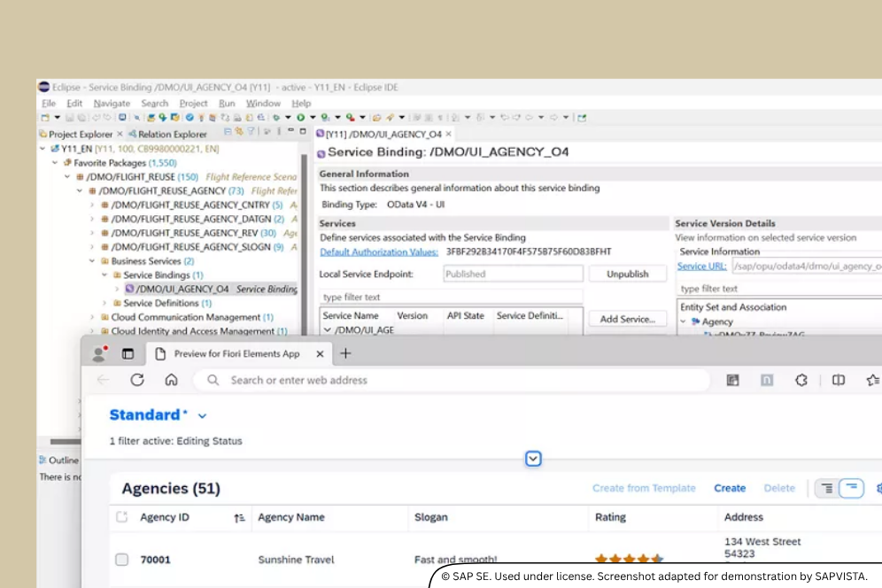The image size is (882, 588).
Task: Collapse Agency entity set node
Action: pos(684,321)
